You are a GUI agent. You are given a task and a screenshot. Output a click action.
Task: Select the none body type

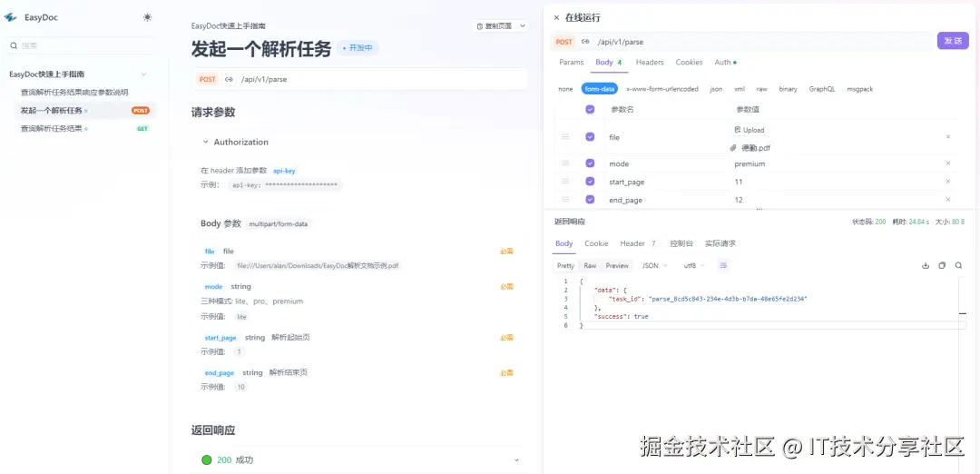(565, 89)
